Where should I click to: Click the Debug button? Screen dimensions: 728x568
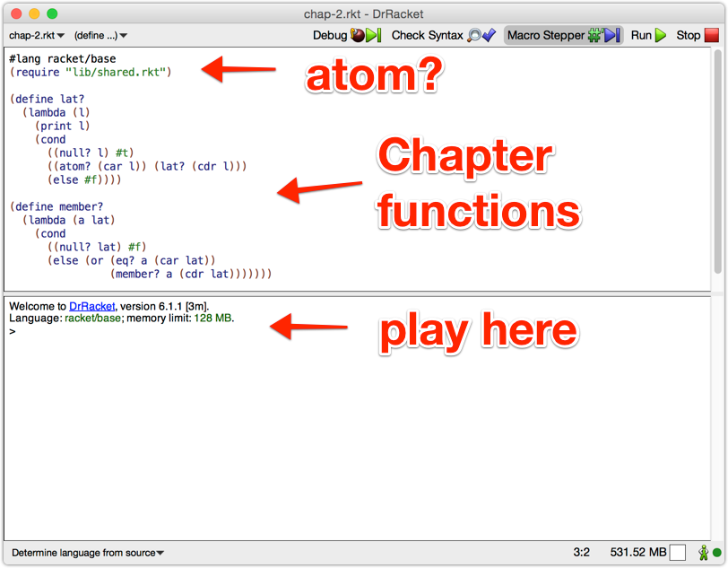(346, 35)
